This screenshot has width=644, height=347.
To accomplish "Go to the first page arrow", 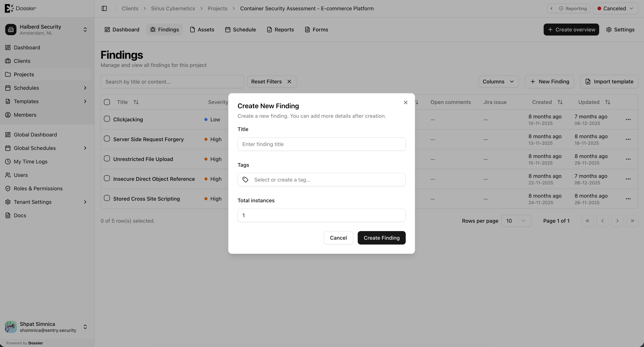I will (588, 221).
